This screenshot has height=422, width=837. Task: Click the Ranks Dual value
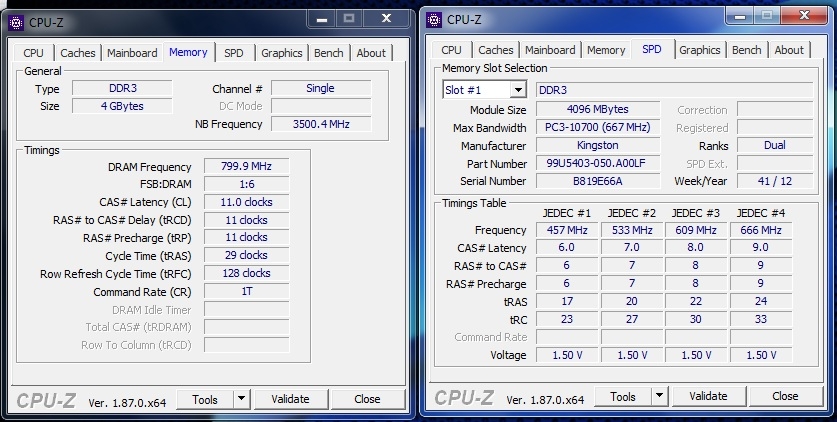click(x=775, y=145)
